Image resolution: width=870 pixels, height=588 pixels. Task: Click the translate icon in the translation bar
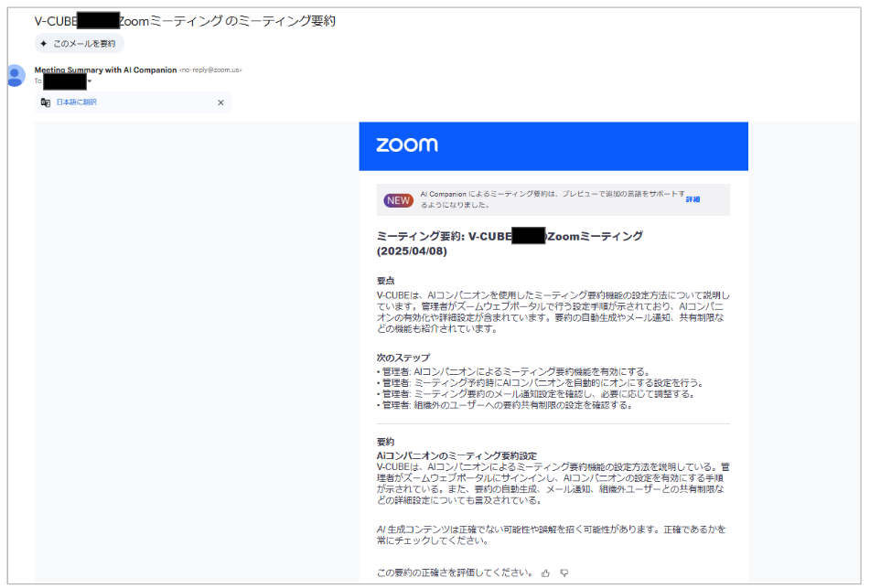coord(46,102)
